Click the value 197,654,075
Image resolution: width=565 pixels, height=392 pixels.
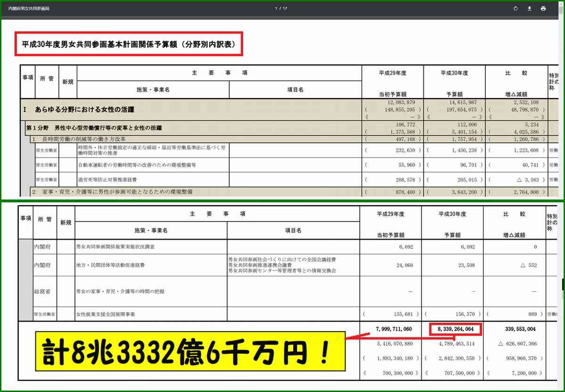point(461,109)
